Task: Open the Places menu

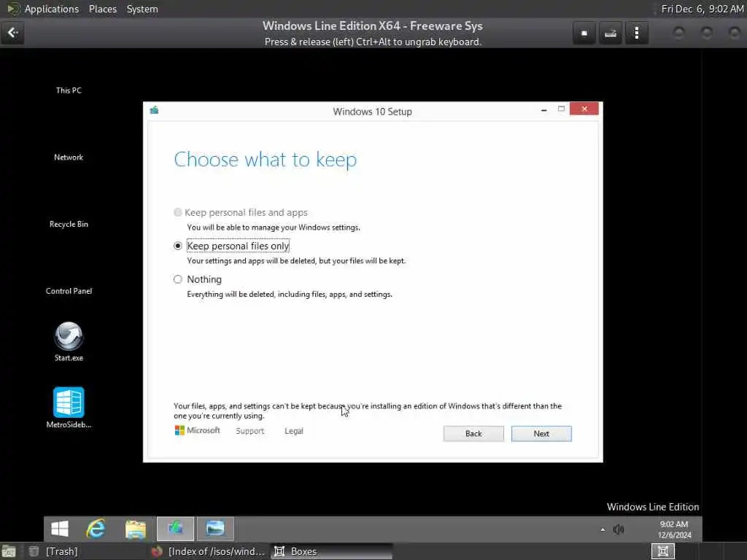Action: tap(102, 9)
